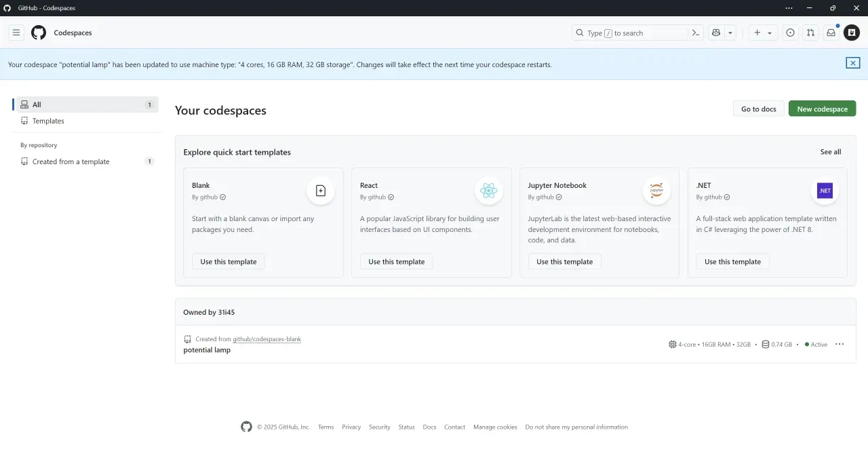Use the .NET template
Screen dimensions: 868x464
(732, 261)
